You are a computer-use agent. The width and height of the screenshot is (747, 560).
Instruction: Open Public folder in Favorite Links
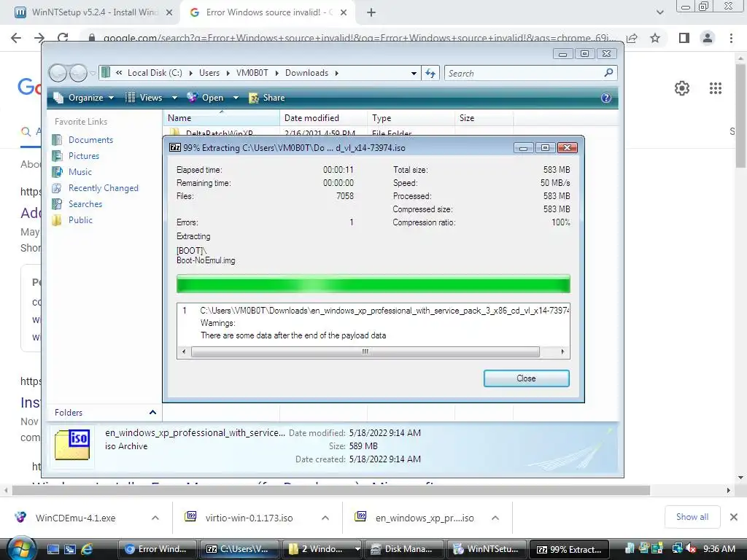[x=80, y=220]
